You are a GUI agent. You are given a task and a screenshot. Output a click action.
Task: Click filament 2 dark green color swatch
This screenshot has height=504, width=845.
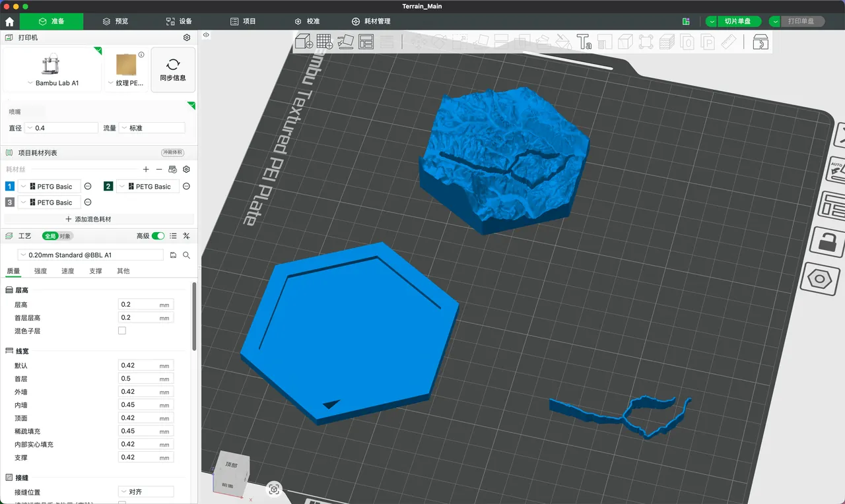(108, 187)
